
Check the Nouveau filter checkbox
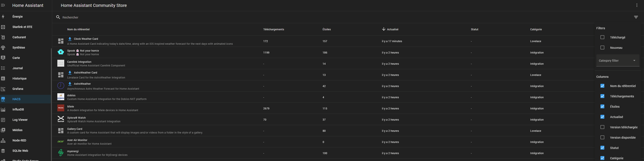tap(602, 48)
